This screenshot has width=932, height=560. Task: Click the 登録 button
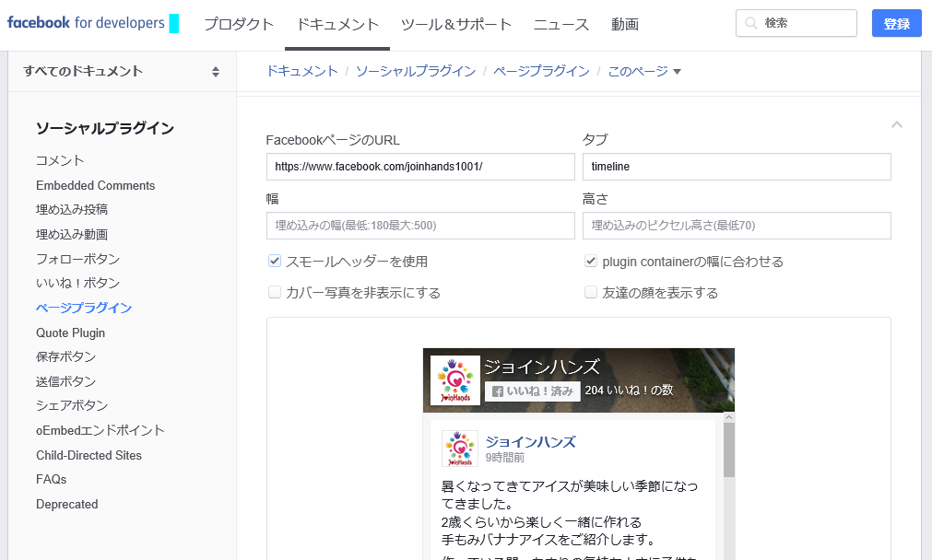click(896, 23)
